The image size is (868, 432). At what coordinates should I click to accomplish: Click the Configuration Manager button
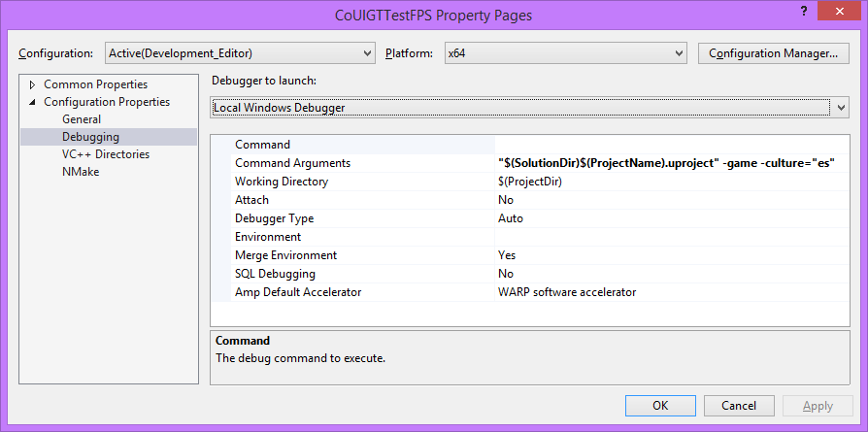[x=773, y=53]
